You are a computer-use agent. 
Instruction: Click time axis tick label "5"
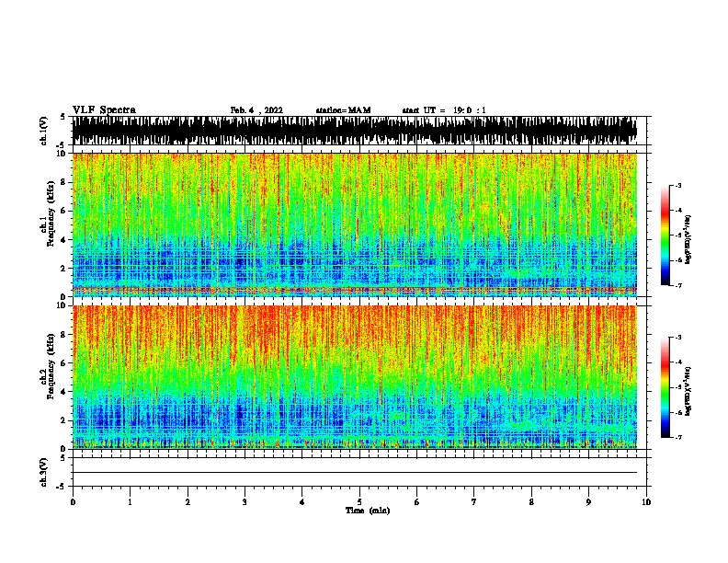click(359, 502)
